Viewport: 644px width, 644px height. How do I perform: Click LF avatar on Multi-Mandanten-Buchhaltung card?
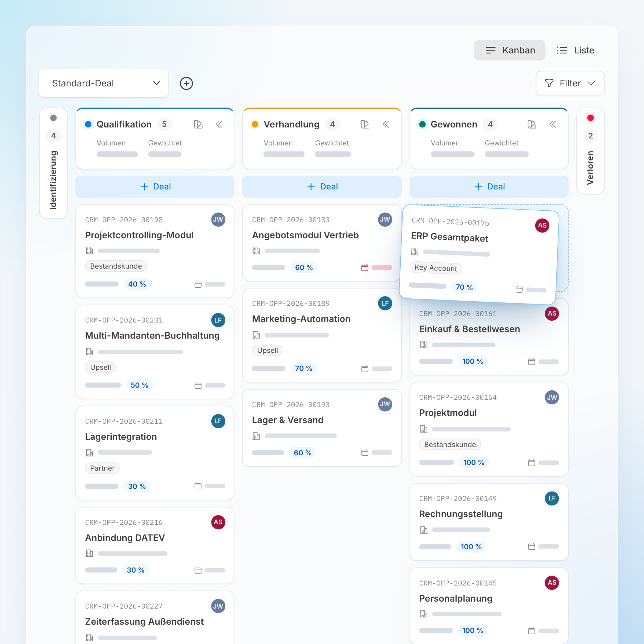point(218,320)
